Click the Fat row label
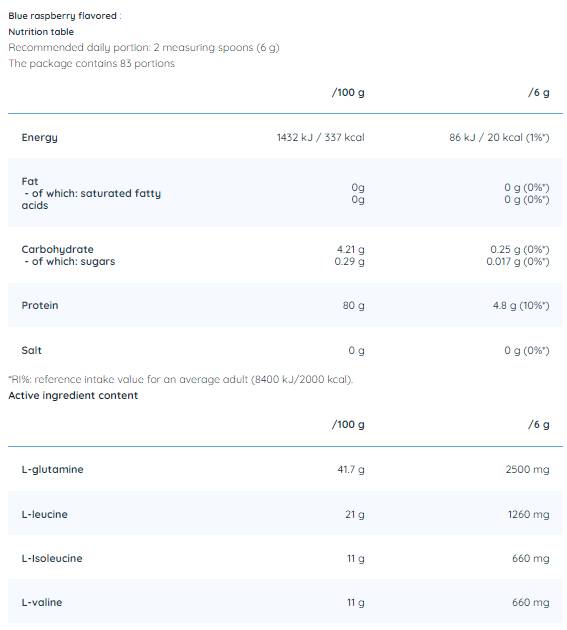The image size is (567, 630). click(30, 181)
